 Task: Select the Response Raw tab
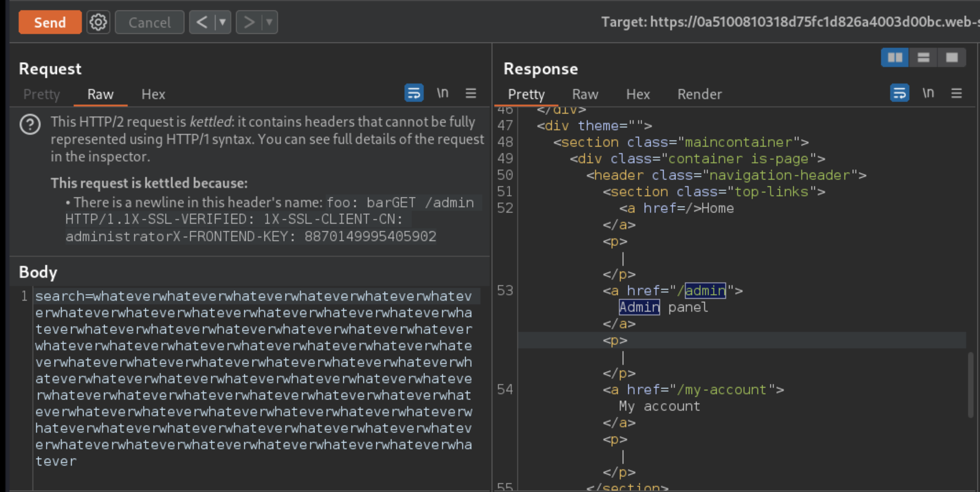pos(585,94)
